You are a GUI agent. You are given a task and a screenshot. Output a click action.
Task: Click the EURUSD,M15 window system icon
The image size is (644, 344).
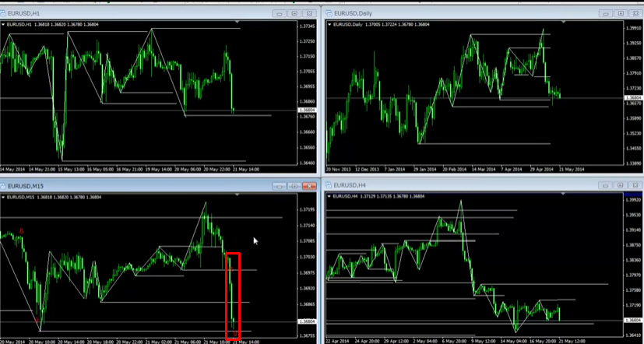tap(5, 186)
